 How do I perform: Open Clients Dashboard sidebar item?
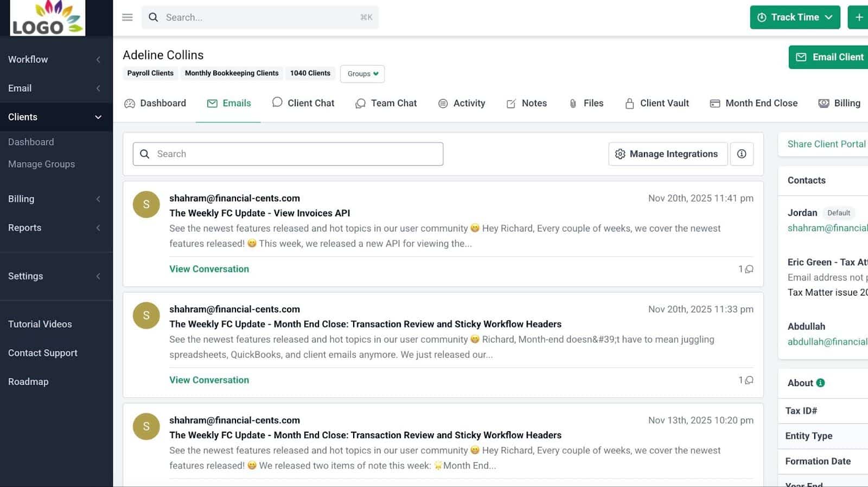point(31,142)
